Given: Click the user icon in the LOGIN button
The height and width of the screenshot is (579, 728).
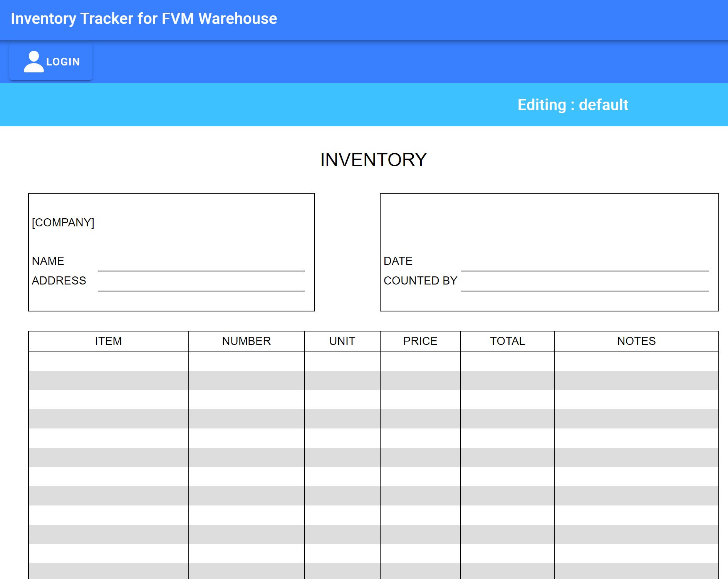Looking at the screenshot, I should pos(34,62).
